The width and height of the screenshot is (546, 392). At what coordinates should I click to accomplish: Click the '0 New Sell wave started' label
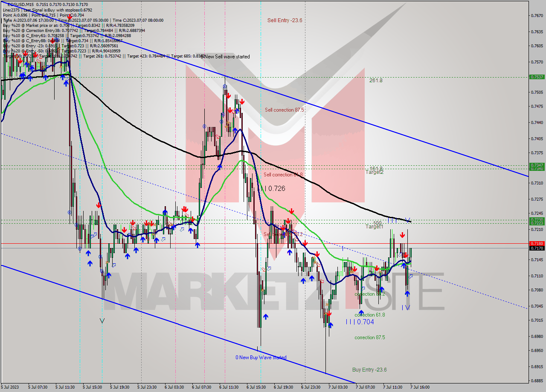click(225, 57)
